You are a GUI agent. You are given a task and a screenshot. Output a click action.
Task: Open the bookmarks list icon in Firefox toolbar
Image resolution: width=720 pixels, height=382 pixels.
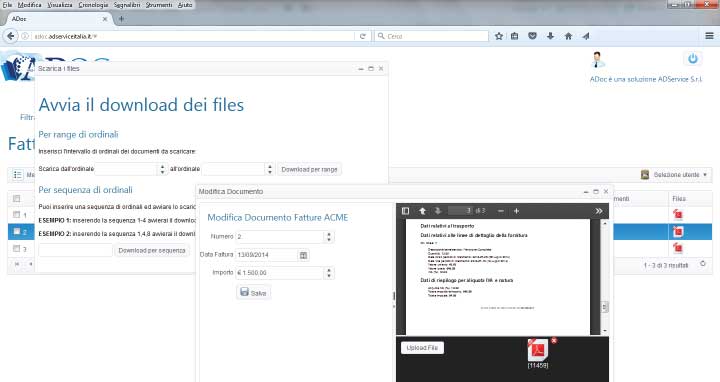click(515, 36)
